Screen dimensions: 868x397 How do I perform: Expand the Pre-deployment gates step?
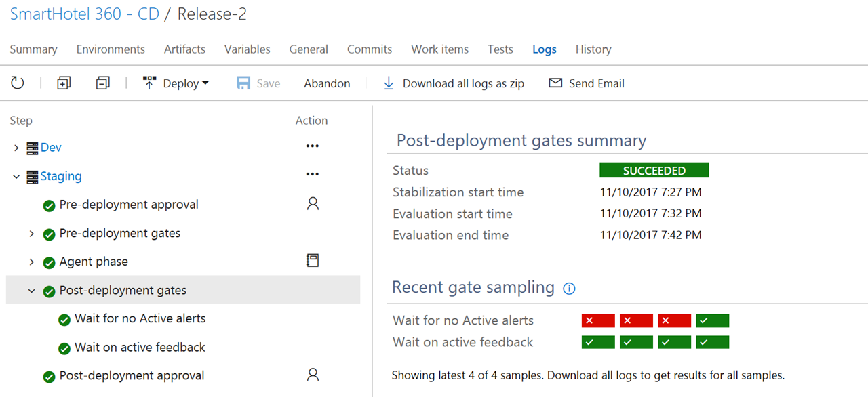click(31, 234)
